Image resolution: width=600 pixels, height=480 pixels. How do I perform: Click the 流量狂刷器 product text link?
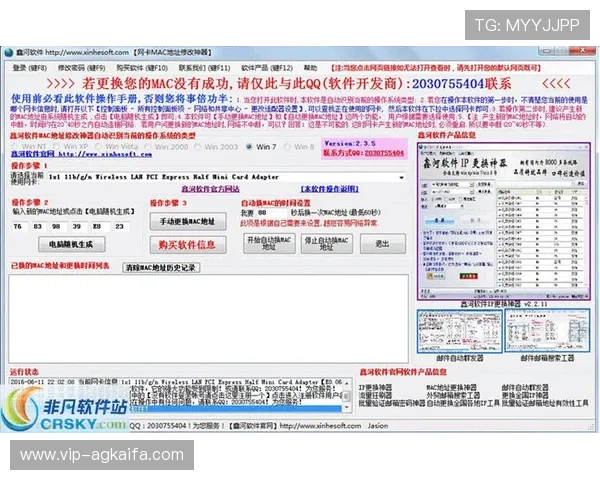pyautogui.click(x=375, y=395)
